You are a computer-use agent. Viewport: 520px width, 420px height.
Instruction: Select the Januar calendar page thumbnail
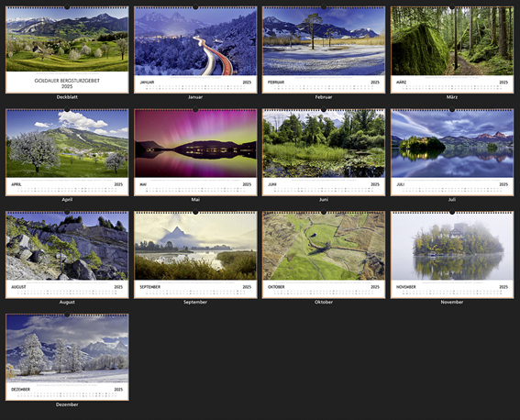[195, 50]
